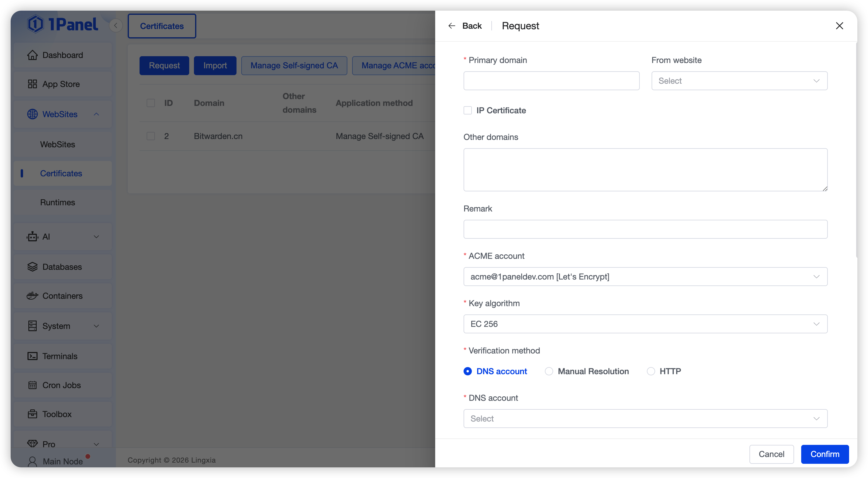
Task: Open the Runtimes menu item
Action: [58, 202]
